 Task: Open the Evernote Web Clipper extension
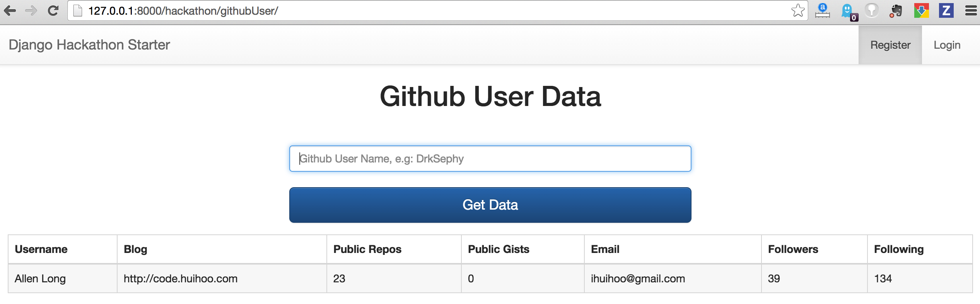tap(896, 11)
